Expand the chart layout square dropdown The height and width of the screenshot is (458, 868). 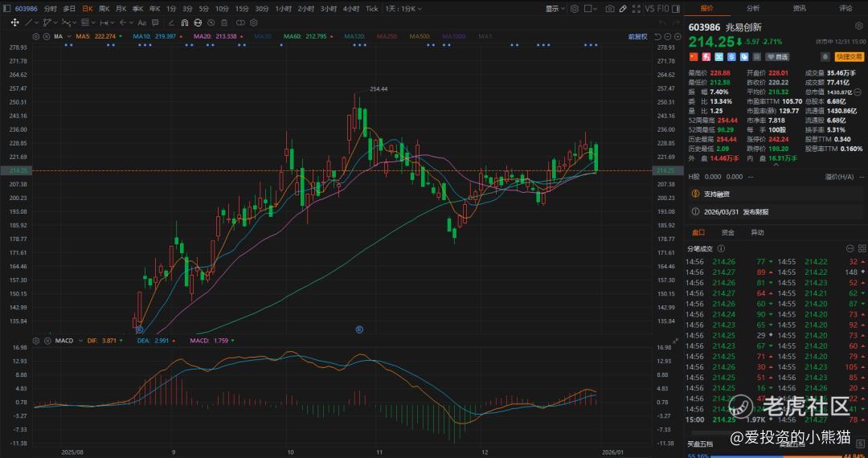590,9
